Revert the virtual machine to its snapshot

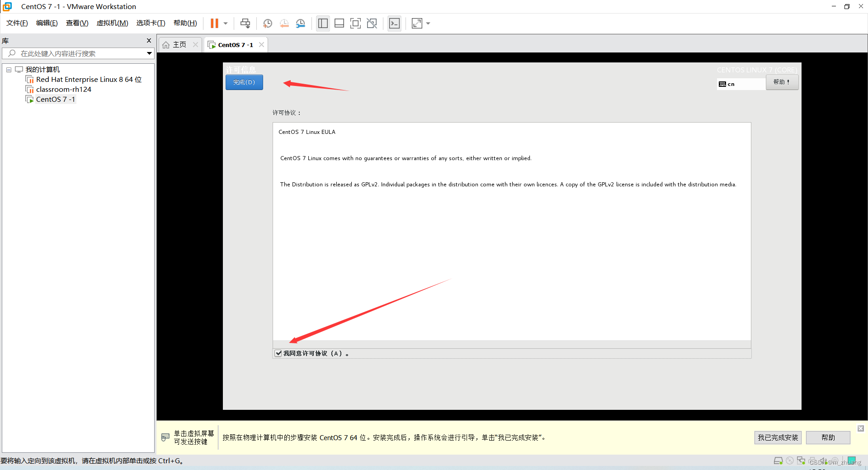[284, 23]
